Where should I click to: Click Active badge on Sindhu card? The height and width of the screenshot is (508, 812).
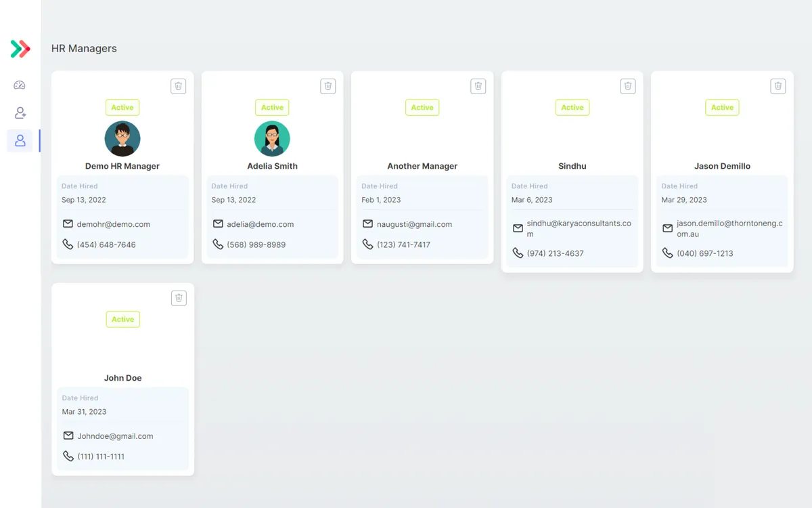(x=572, y=108)
